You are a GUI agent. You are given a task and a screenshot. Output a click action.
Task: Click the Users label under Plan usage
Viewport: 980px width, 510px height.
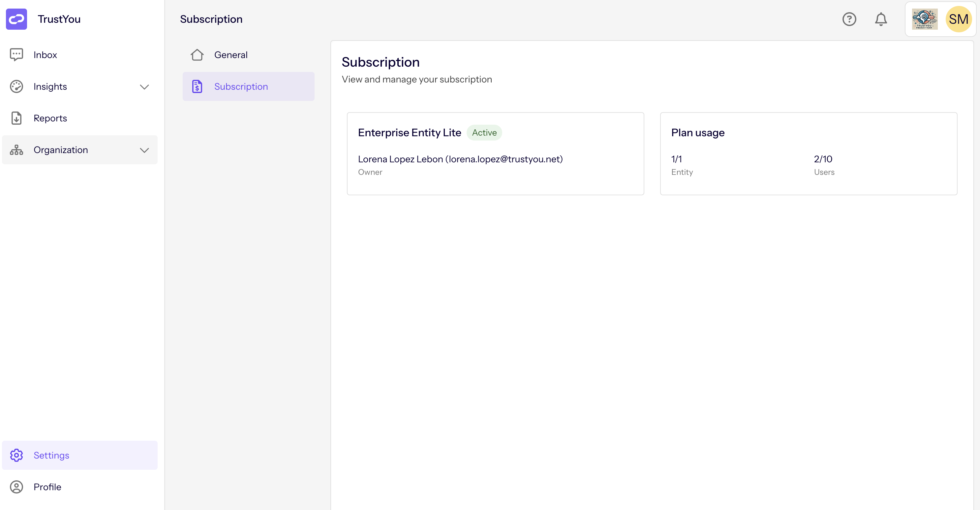824,172
